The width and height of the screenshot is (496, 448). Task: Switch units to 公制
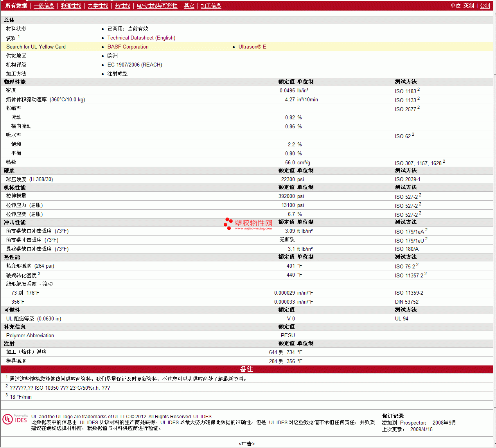click(485, 5)
